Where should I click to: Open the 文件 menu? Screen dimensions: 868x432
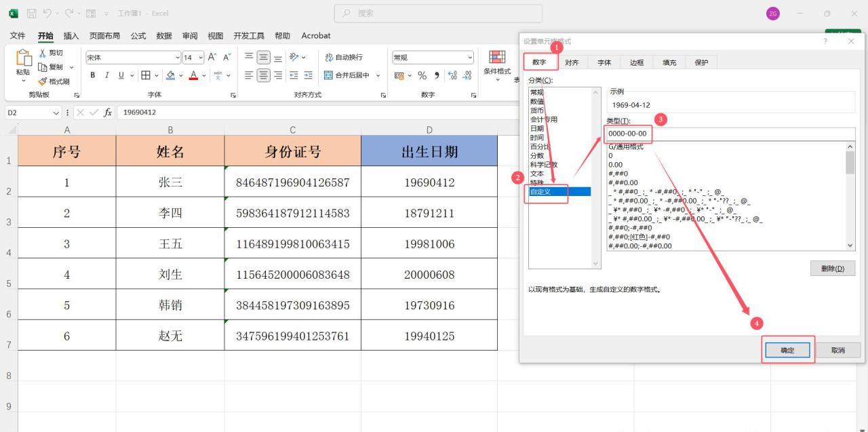(18, 36)
